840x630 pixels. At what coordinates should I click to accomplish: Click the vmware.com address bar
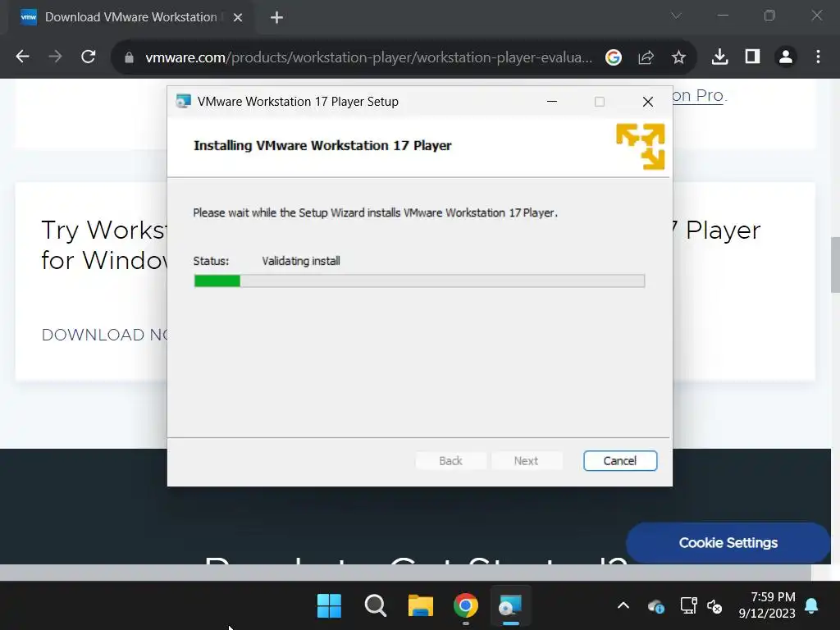coord(368,57)
